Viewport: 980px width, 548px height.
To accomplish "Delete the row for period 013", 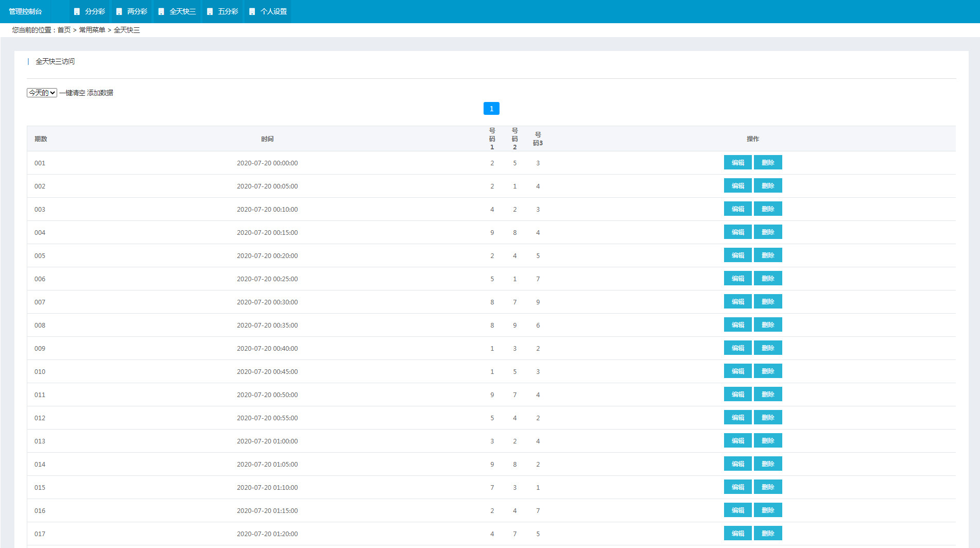I will coord(768,441).
